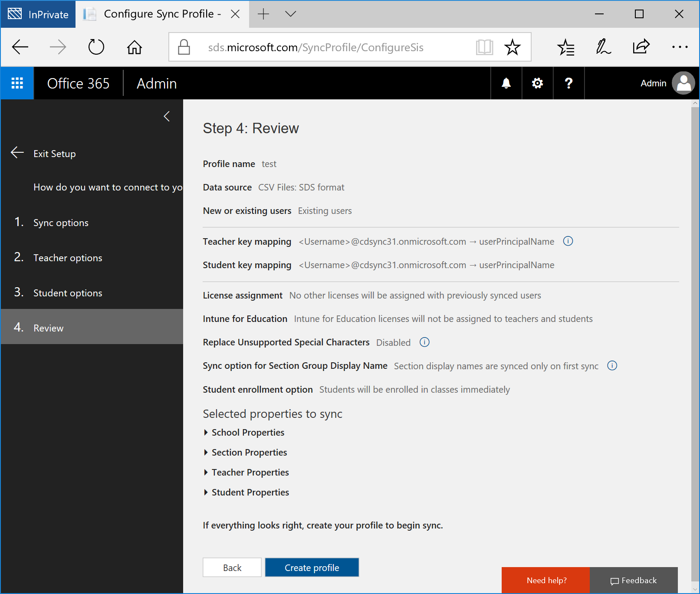Click the 'Step 4: Review' heading

pos(251,128)
